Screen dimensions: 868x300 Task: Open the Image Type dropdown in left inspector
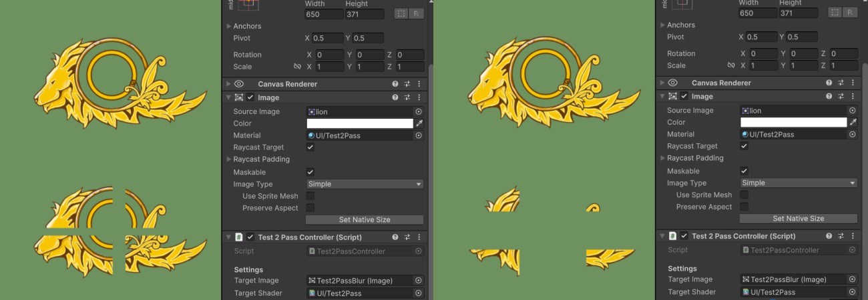click(x=365, y=184)
